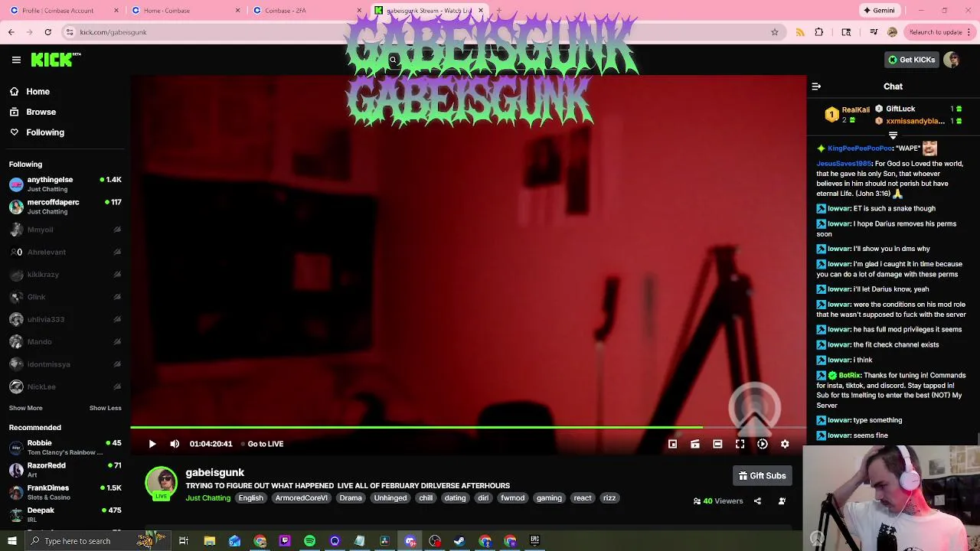980x551 pixels.
Task: Toggle theater mode on video
Action: 717,444
